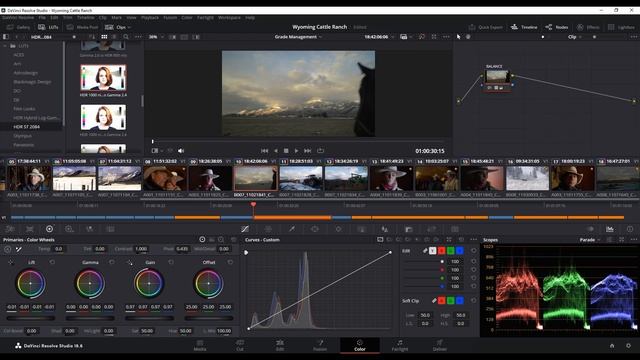Image resolution: width=640 pixels, height=360 pixels.
Task: Reset the Offset color wheel
Action: point(230,262)
